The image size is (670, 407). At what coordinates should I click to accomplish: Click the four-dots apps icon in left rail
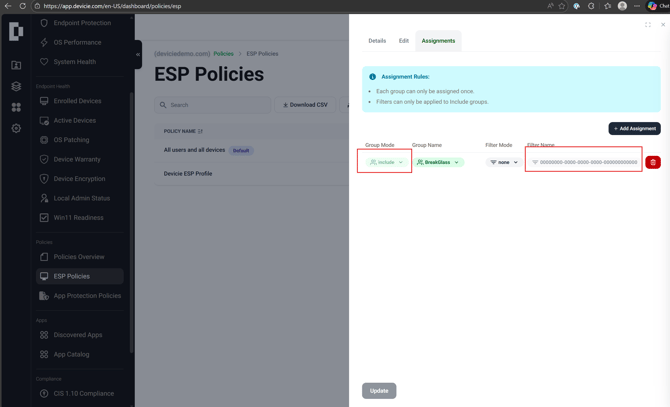(16, 107)
